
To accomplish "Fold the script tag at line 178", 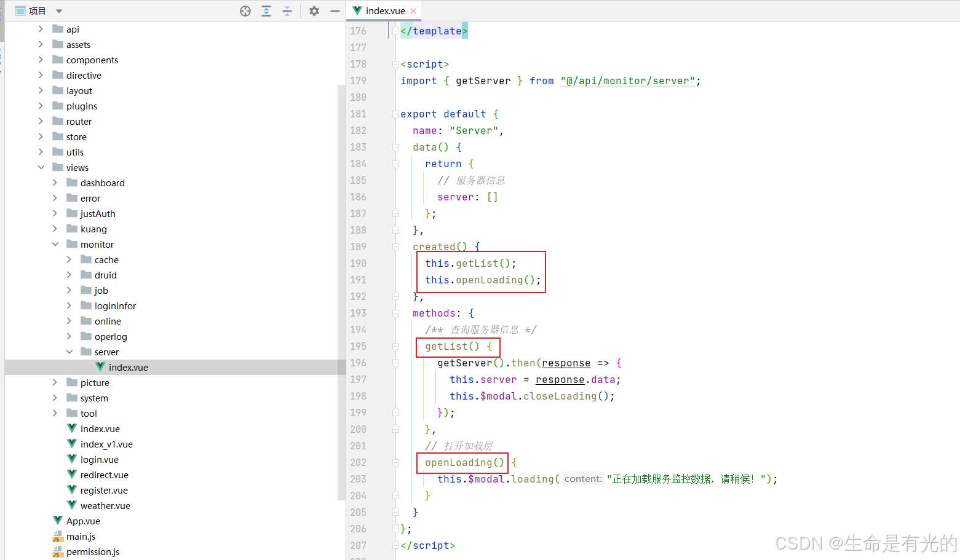I will coord(395,64).
